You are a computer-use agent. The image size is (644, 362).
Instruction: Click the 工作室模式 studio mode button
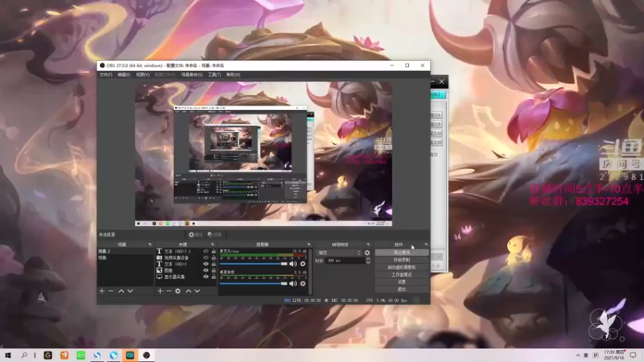click(402, 275)
